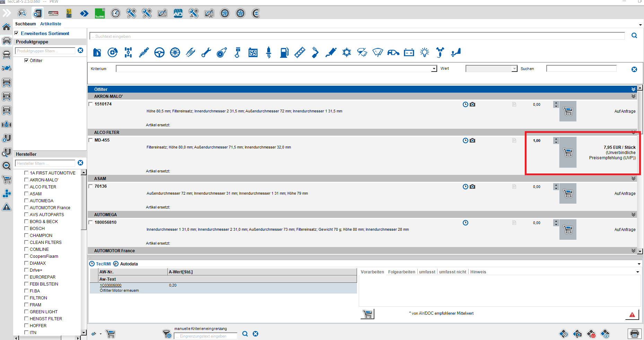Add article 1510174 to shopping cart

[x=568, y=111]
